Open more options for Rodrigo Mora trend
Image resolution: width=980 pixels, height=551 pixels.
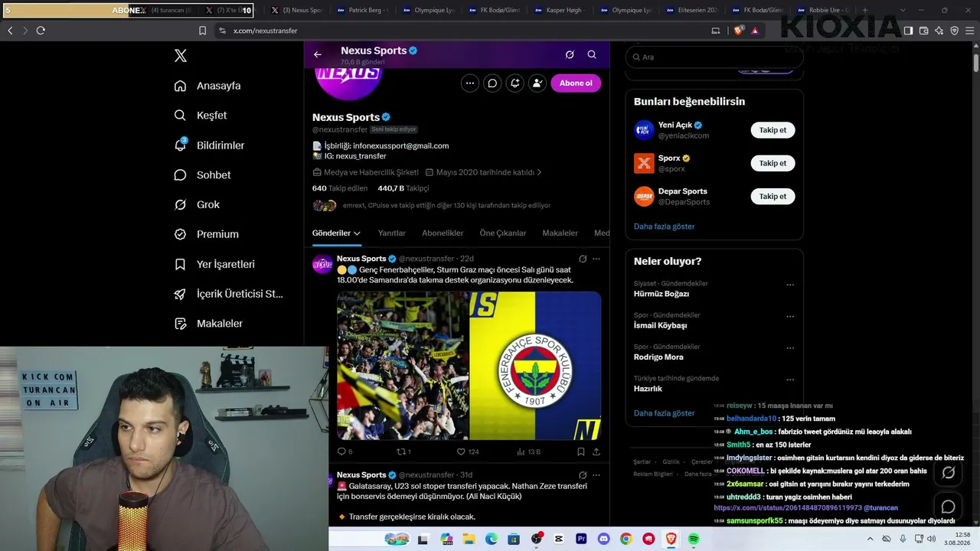click(790, 347)
